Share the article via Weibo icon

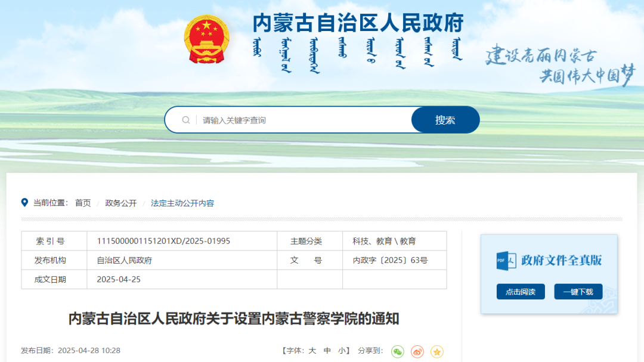pyautogui.click(x=417, y=352)
